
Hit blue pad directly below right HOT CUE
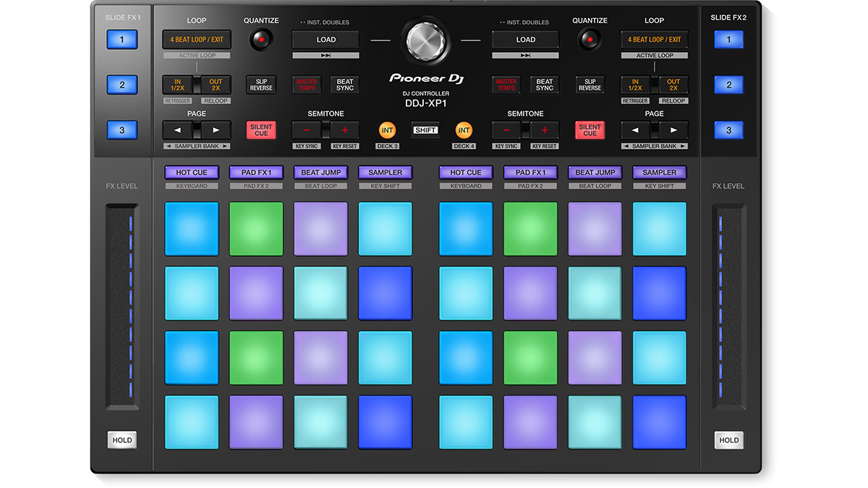tap(466, 229)
